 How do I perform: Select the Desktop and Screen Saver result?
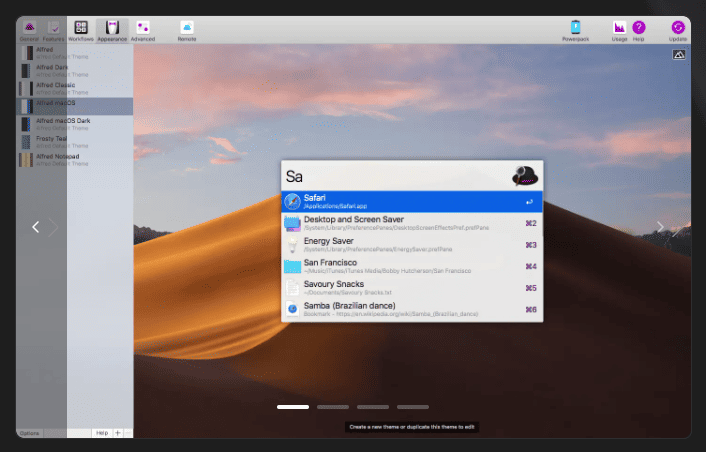click(x=412, y=223)
